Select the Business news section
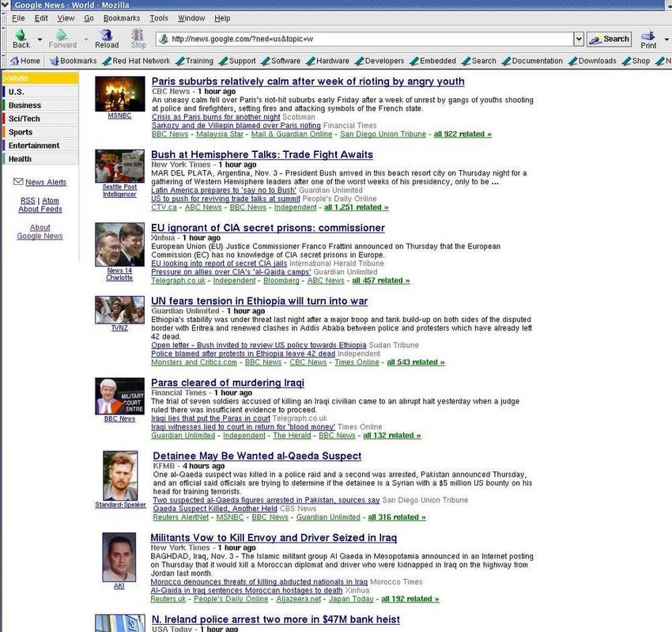The height and width of the screenshot is (632, 672). tap(25, 105)
